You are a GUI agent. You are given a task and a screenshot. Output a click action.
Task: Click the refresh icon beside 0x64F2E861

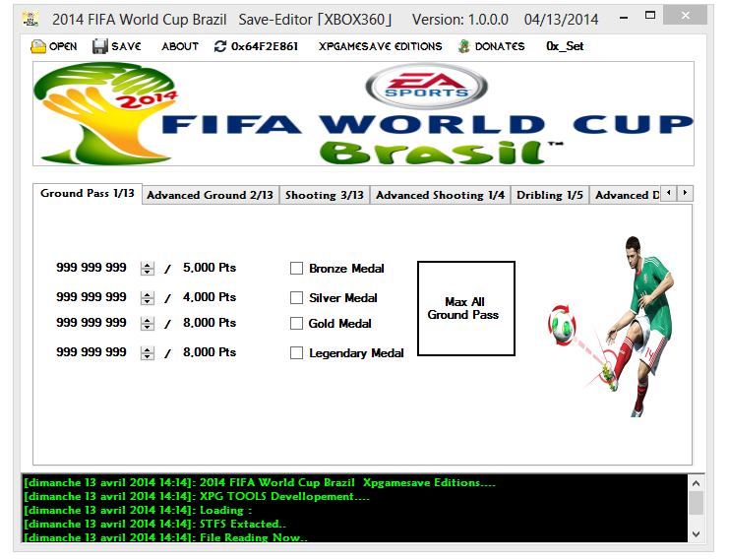[220, 46]
